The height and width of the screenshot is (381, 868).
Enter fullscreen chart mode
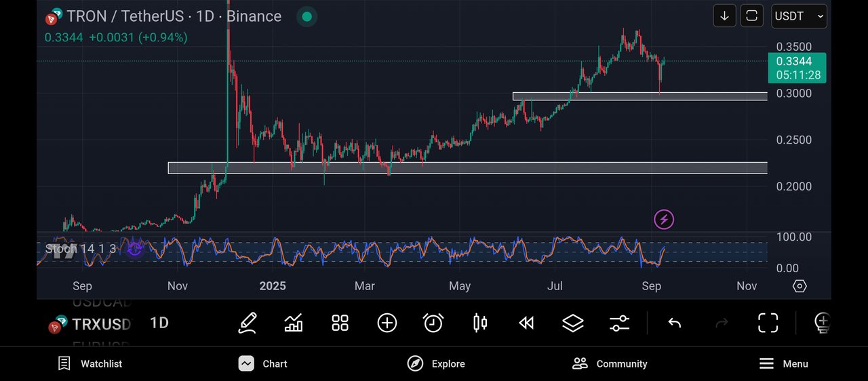(768, 323)
